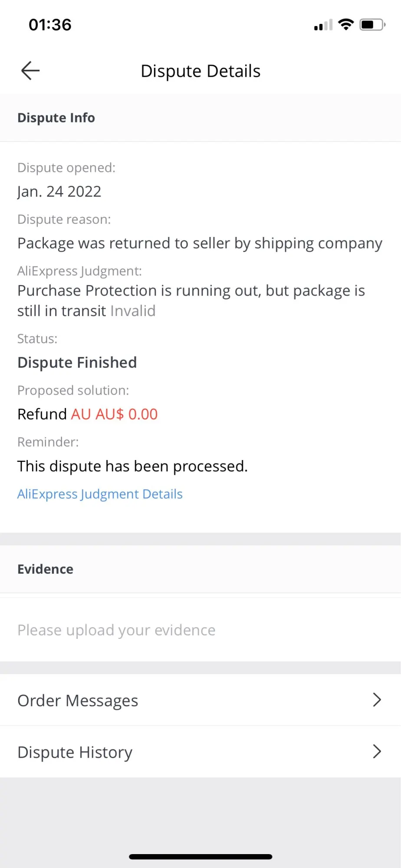Tap the clock showing 01:36

click(50, 25)
